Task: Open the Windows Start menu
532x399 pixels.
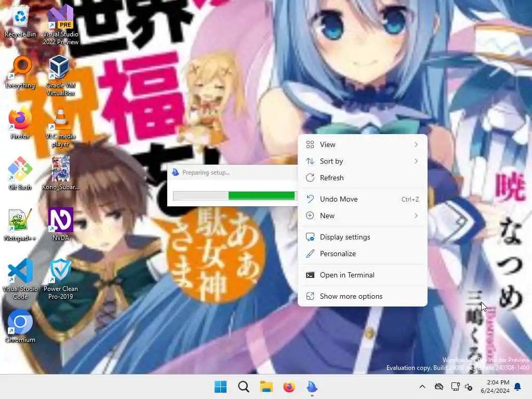Action: tap(220, 387)
